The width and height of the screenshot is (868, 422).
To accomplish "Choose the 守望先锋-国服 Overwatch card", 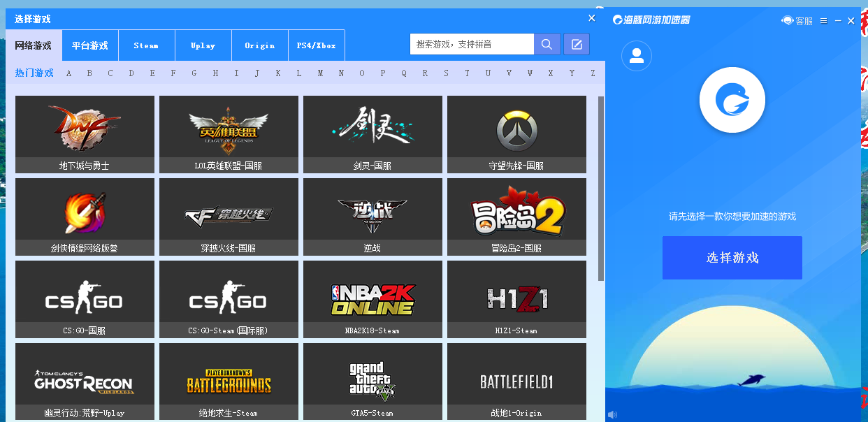I will (x=516, y=134).
